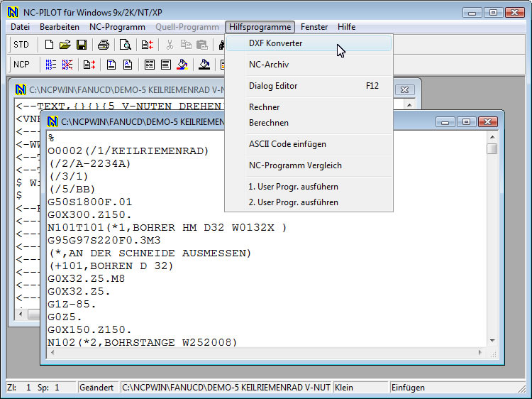Save file with the floppy disk icon
Viewport: 532px width, 399px height.
pyautogui.click(x=81, y=45)
